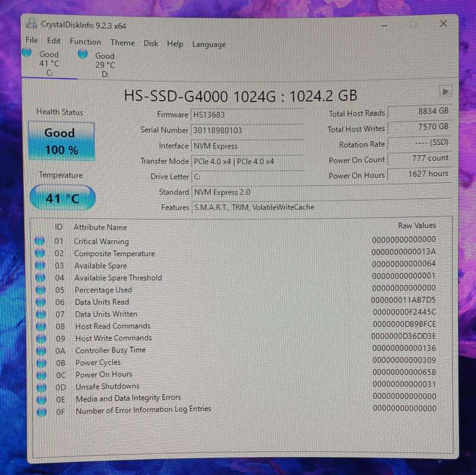Click the status icon for Composite Temperature

click(x=40, y=253)
